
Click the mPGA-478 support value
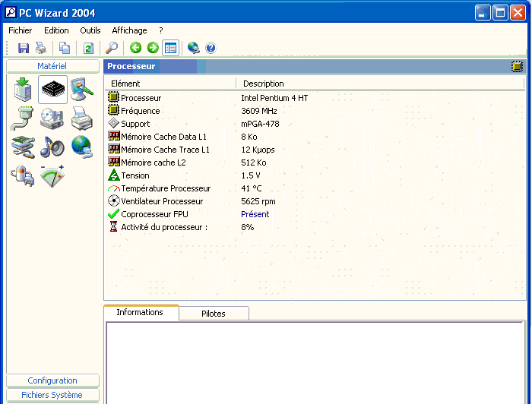click(x=260, y=124)
